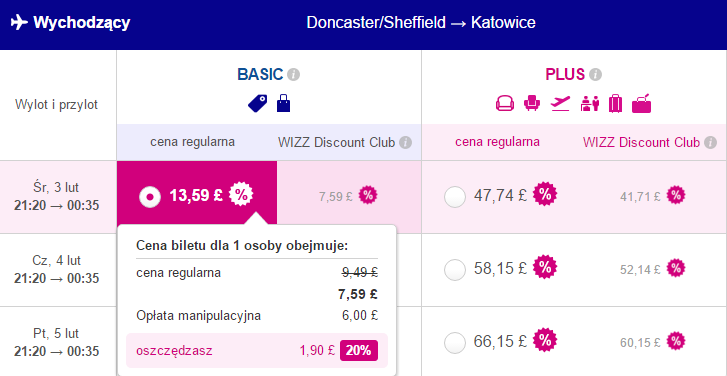Viewport: 727px width, 376px height.
Task: Select the 58,15 £ PLUS fare radio
Action: coord(454,270)
